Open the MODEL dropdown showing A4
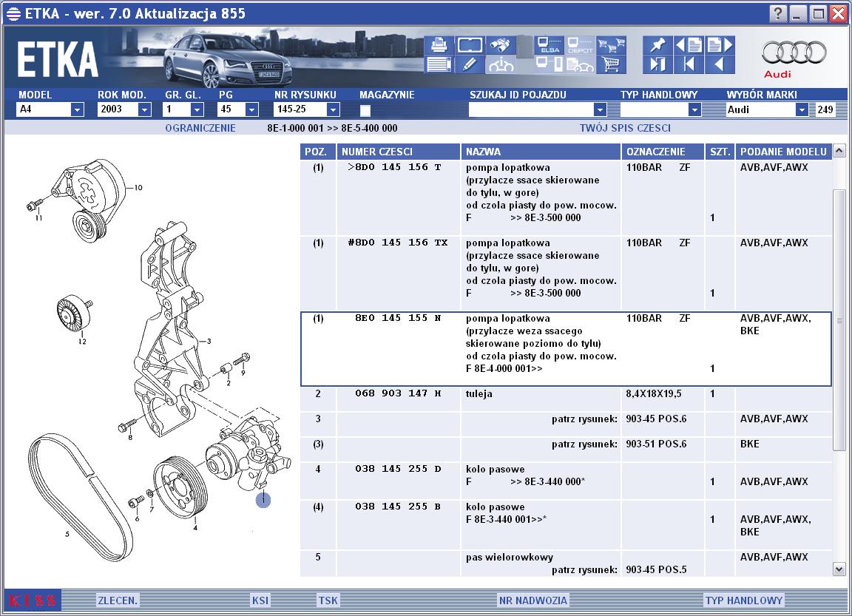This screenshot has height=616, width=852. pos(77,109)
